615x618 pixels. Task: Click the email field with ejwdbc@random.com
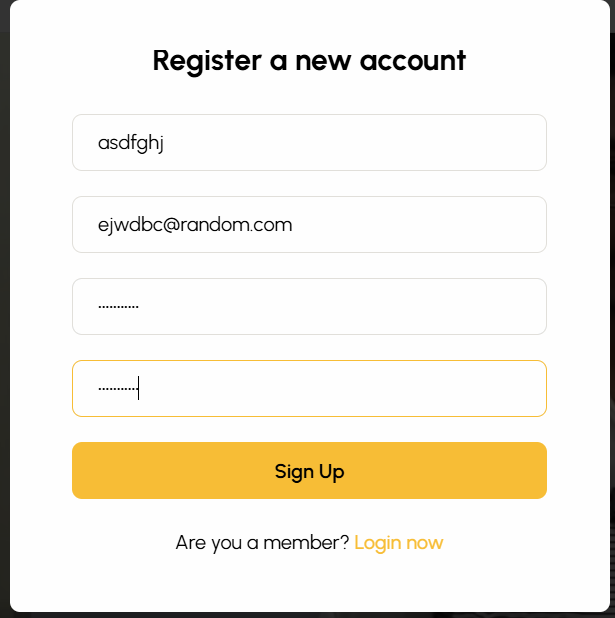[x=309, y=225]
